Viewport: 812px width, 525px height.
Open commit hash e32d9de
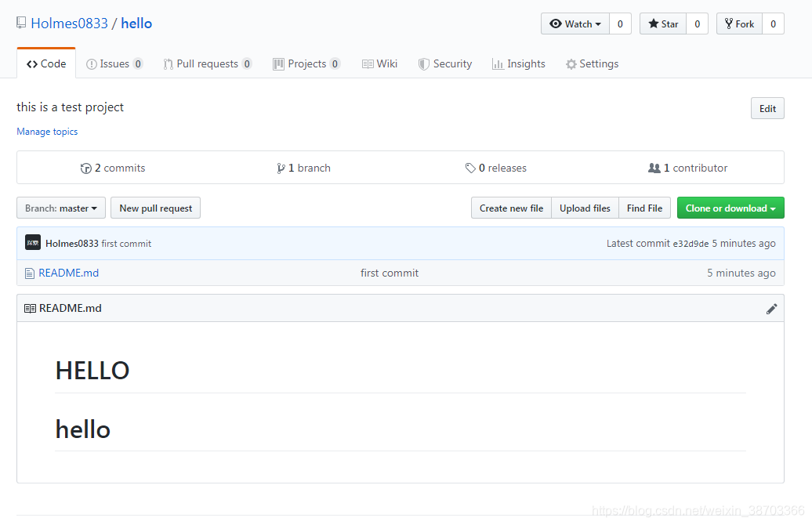click(691, 244)
